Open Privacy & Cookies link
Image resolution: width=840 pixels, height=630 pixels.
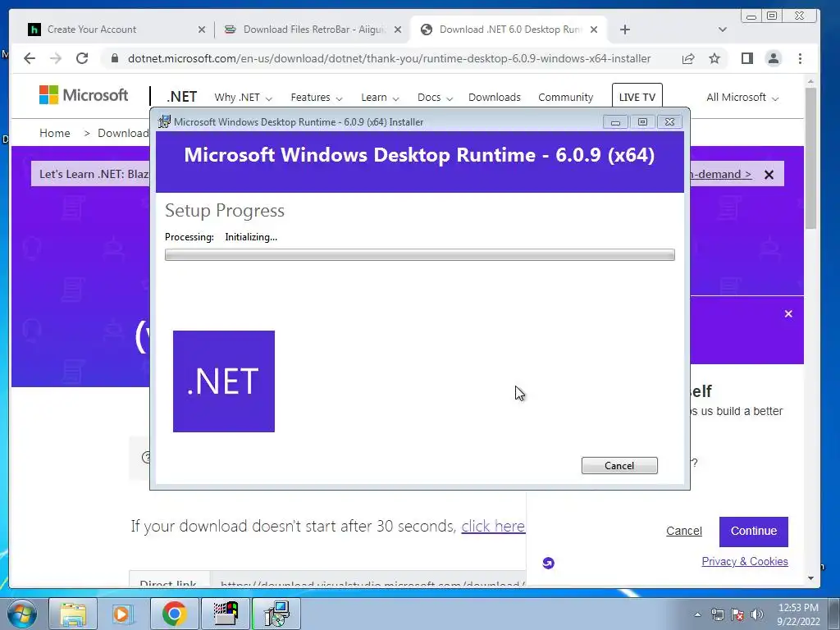point(745,561)
